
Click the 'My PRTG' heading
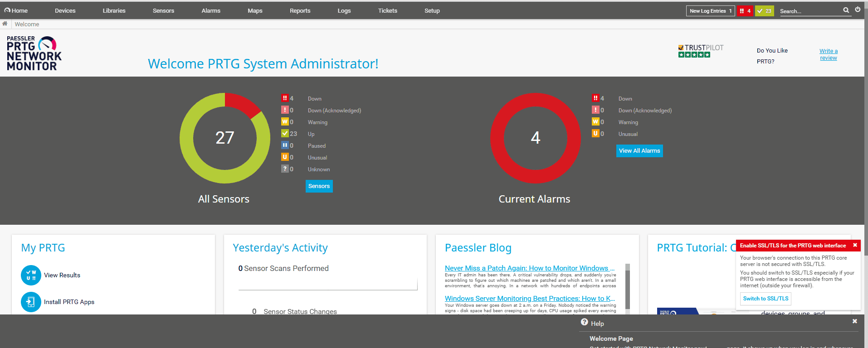point(43,248)
